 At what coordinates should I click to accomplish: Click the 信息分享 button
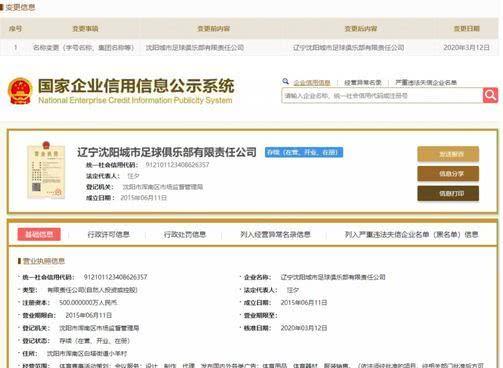448,174
